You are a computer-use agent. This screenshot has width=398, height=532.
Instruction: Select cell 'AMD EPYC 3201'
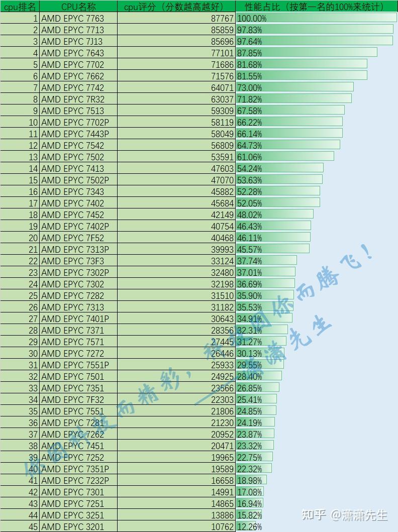click(x=78, y=526)
